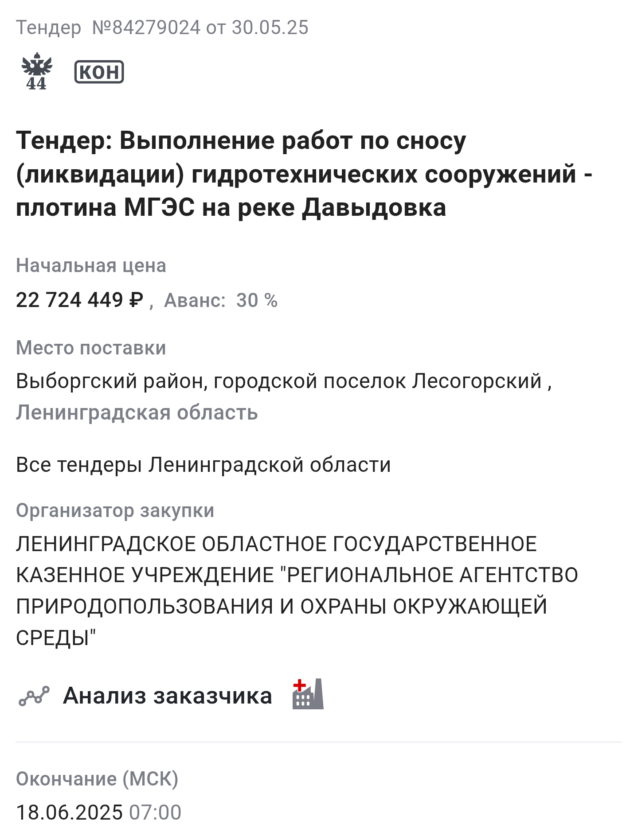638x840 pixels.
Task: Select the Ленинградская область region link
Action: [137, 413]
